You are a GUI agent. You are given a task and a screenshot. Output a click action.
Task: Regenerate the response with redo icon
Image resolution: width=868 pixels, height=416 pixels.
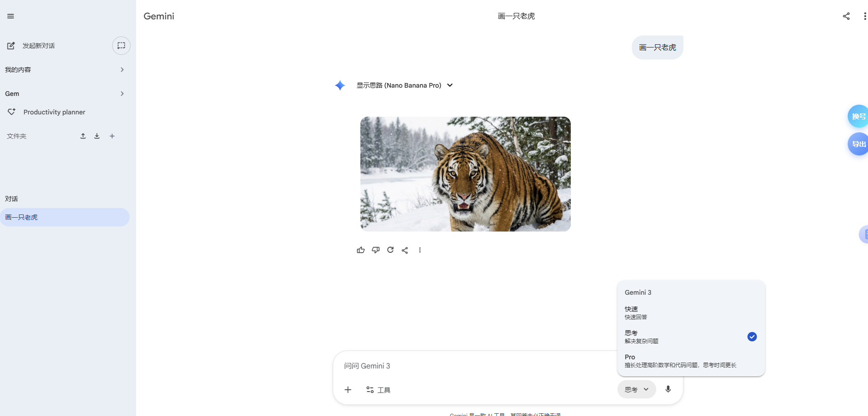(390, 250)
